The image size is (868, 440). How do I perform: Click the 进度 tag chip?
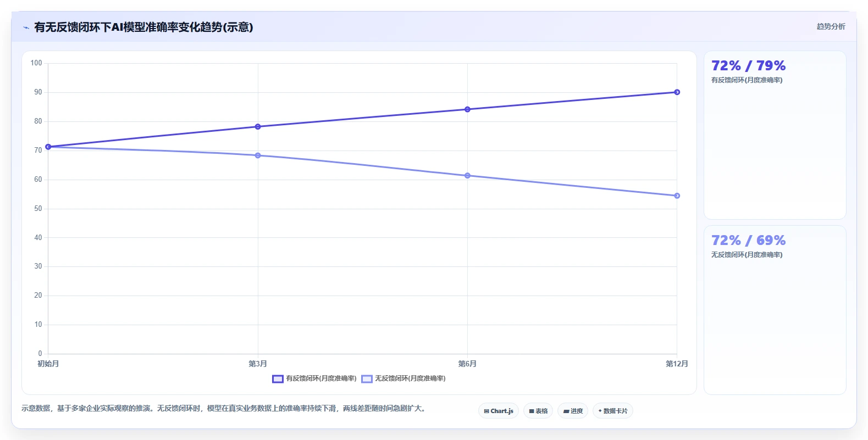573,411
